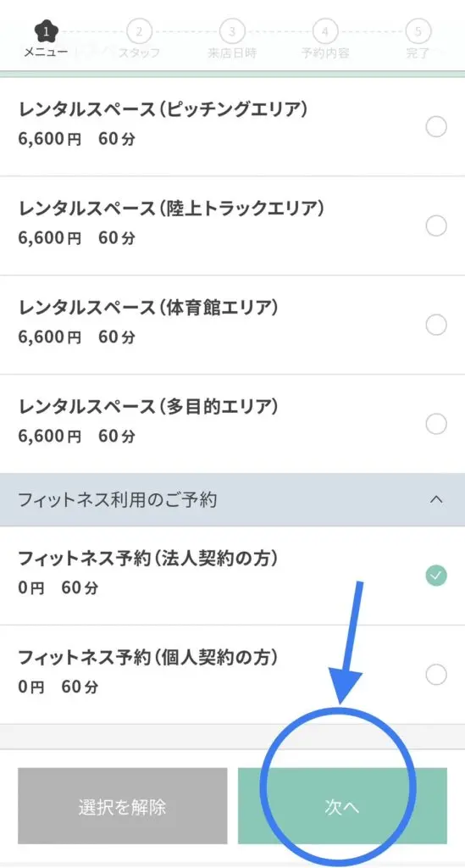Image resolution: width=465 pixels, height=868 pixels.
Task: Click 次へ button to proceed
Action: (342, 805)
